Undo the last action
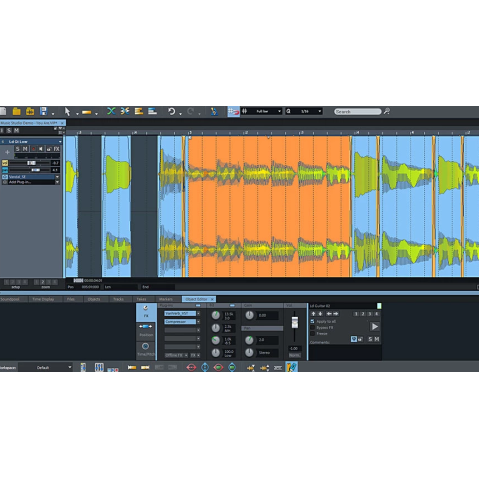The height and width of the screenshot is (479, 479). pos(171,111)
